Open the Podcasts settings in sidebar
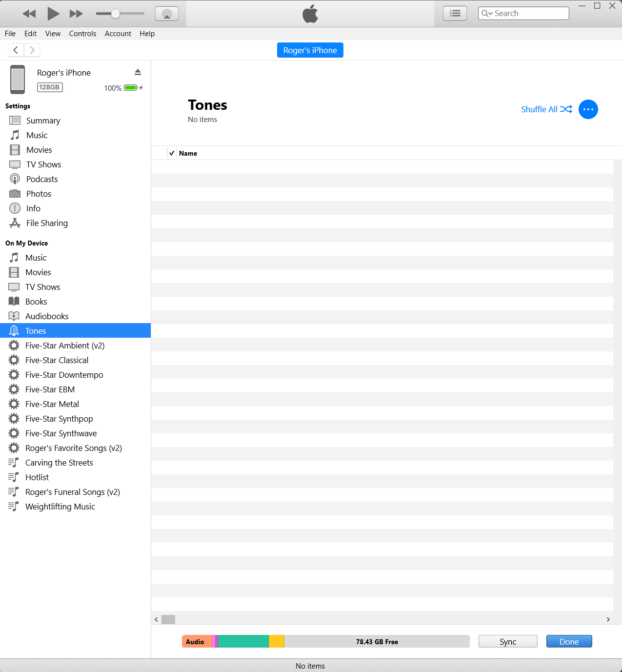622x672 pixels. 42,179
